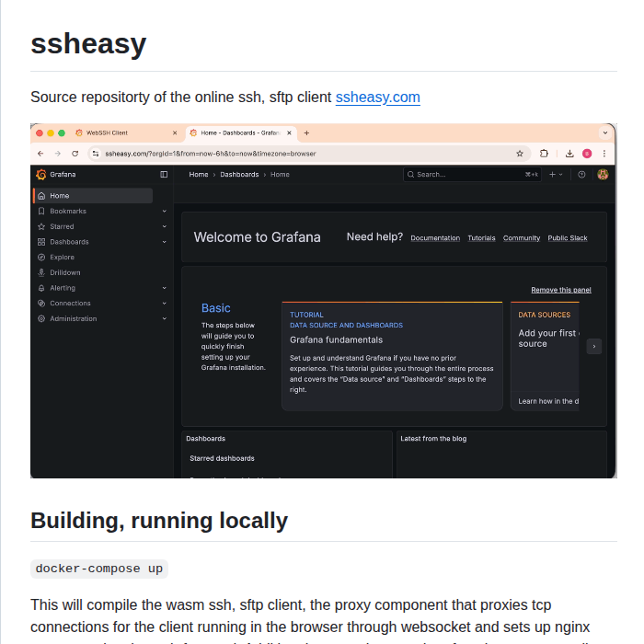Open the user avatar profile menu

[x=603, y=175]
